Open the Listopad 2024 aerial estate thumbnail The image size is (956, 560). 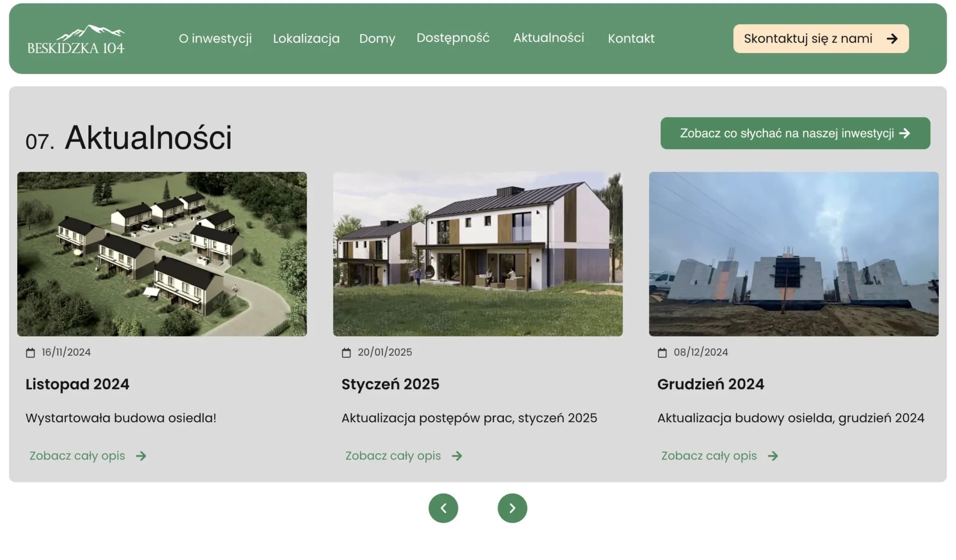(162, 254)
